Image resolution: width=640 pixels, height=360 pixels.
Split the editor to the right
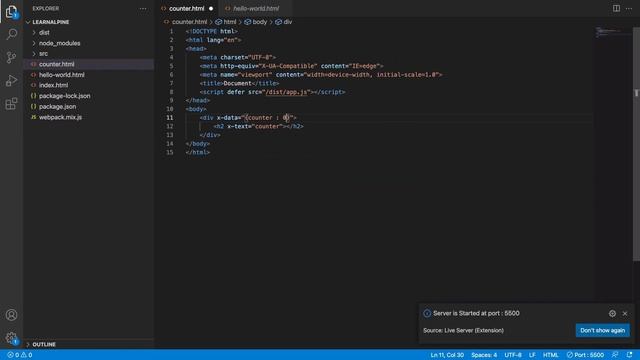616,9
